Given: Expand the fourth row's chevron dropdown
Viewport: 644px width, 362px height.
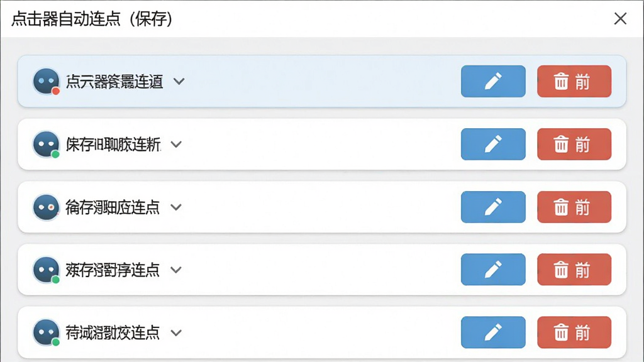Looking at the screenshot, I should coord(176,270).
